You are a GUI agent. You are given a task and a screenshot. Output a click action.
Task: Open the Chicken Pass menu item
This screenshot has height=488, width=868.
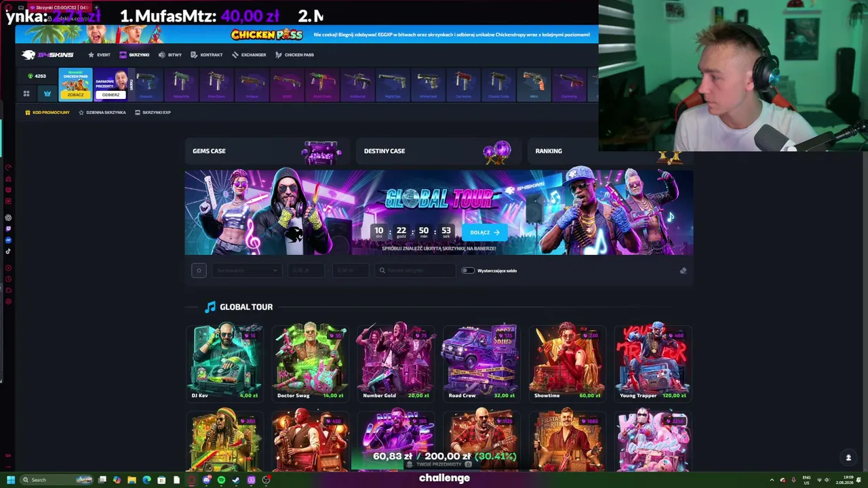pyautogui.click(x=294, y=55)
